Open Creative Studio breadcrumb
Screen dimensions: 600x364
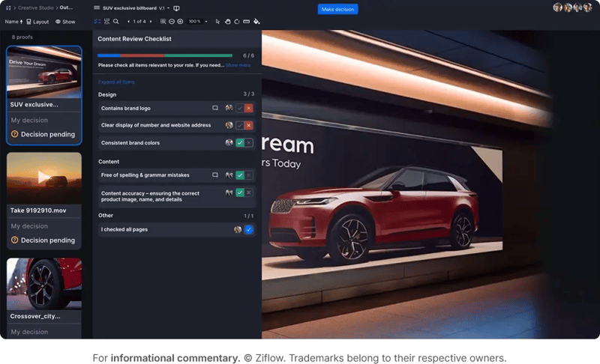(35, 7)
